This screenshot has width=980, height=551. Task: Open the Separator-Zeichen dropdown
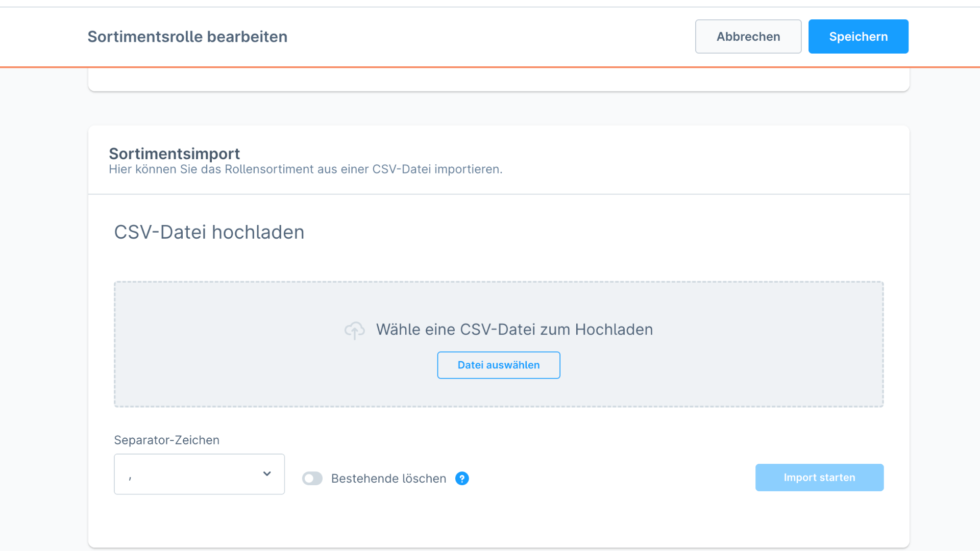tap(199, 474)
